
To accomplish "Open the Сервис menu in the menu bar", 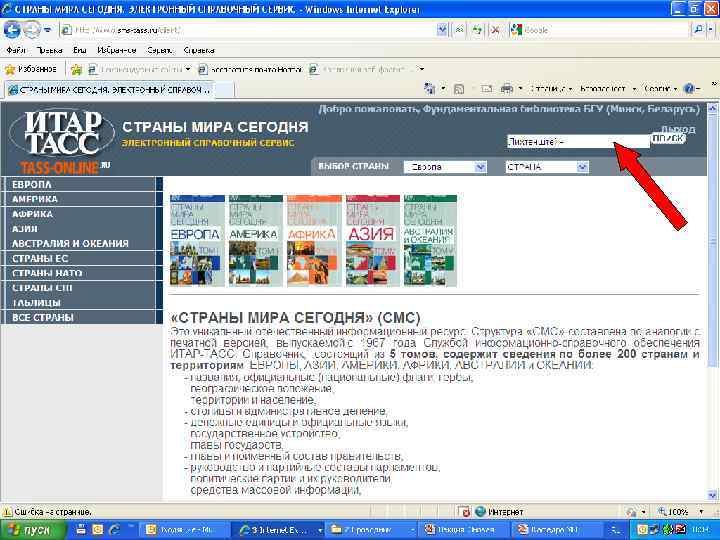I will pyautogui.click(x=160, y=50).
